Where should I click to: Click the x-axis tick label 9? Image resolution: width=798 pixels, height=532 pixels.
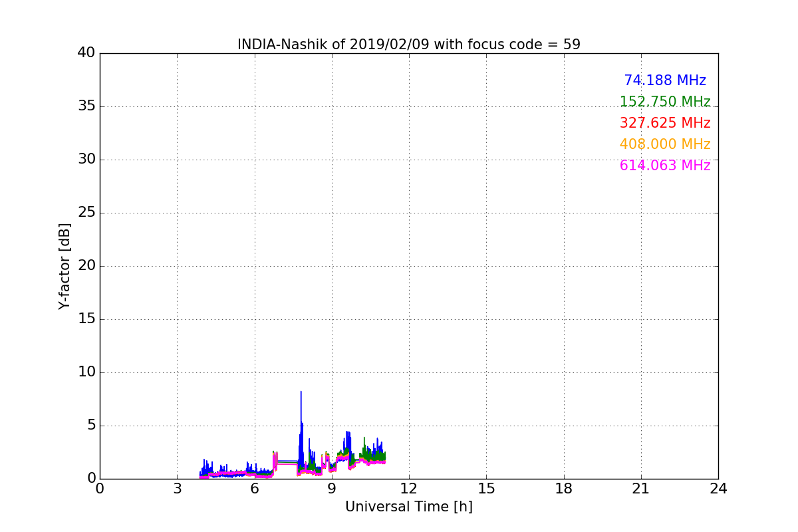tap(332, 489)
